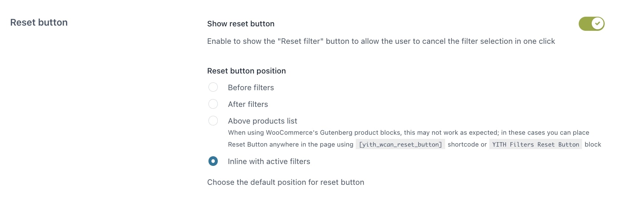Select the Before filters radio button
This screenshot has height=216, width=644.
213,87
